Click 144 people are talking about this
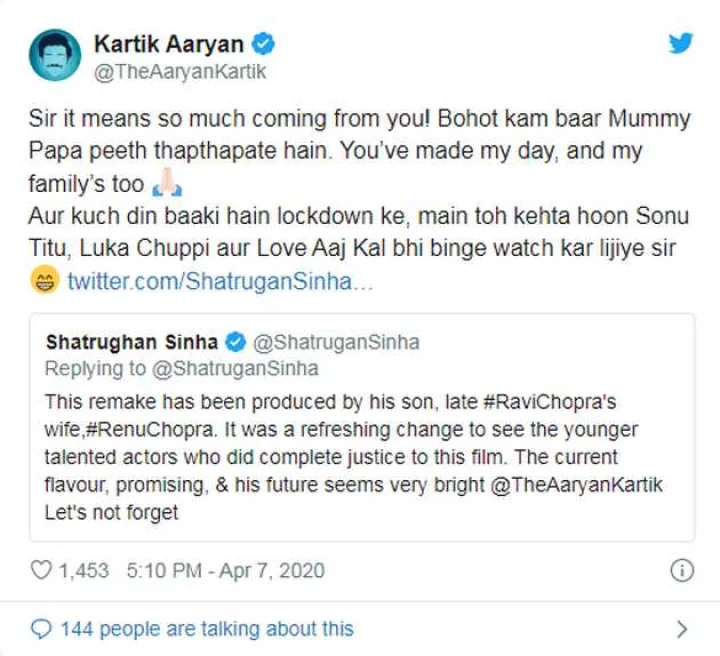 tap(207, 629)
